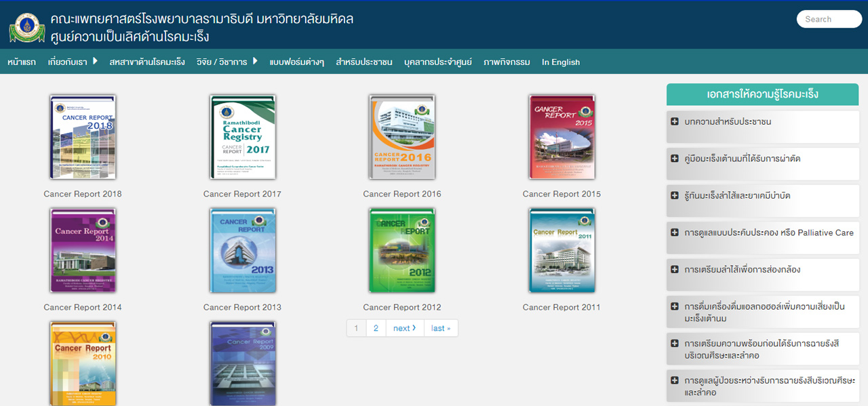The height and width of the screenshot is (406, 868).
Task: Open the รู้ทันมะเร็งลำไส้และยาเคมีบำบัด text link
Action: tap(737, 196)
